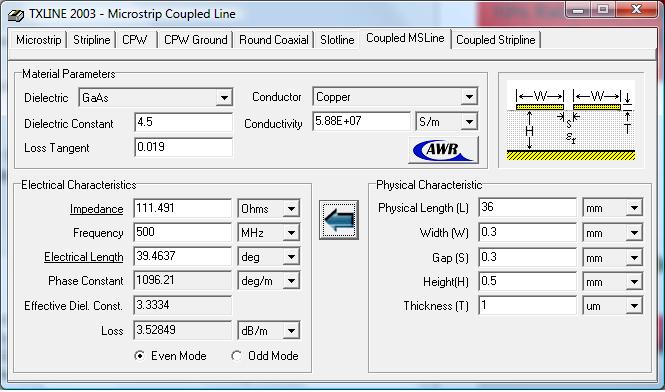Select the Coupled MSLine tab

point(405,38)
